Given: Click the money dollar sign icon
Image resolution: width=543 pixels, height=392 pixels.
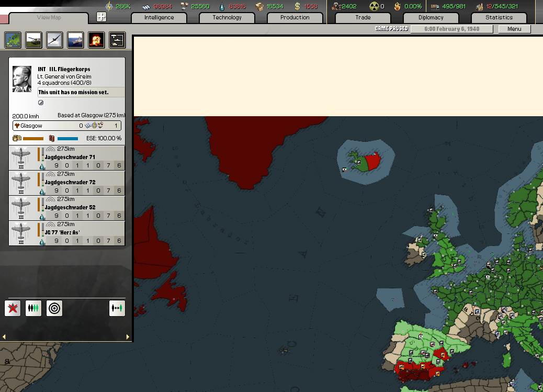Looking at the screenshot, I should click(297, 6).
